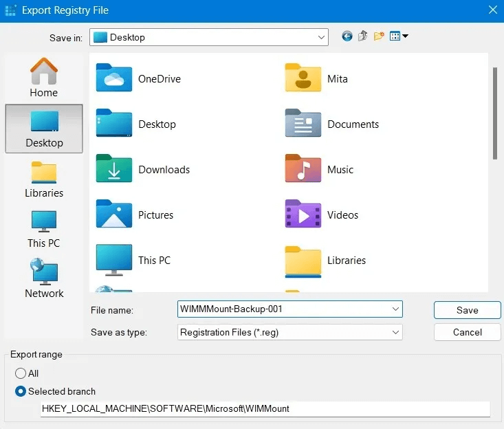Open the Save as type dropdown

[x=395, y=332]
